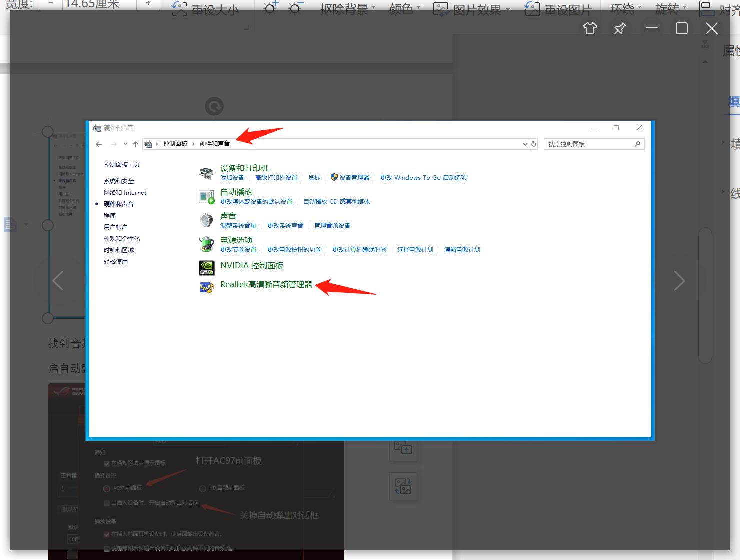
Task: Select the HD audio front panel option
Action: (203, 488)
